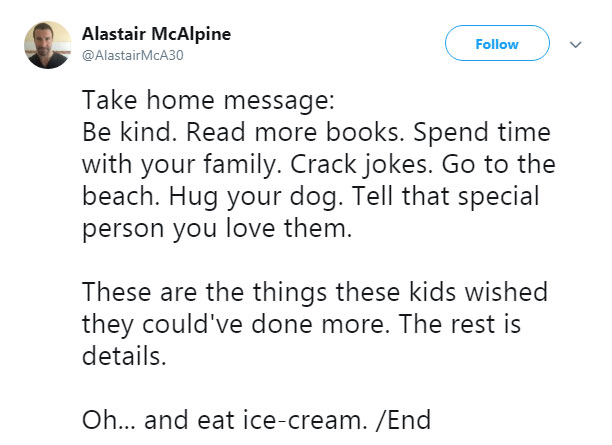Viewport: 612px width, 445px height.
Task: Click the 'Go to the' text
Action: click(x=498, y=164)
